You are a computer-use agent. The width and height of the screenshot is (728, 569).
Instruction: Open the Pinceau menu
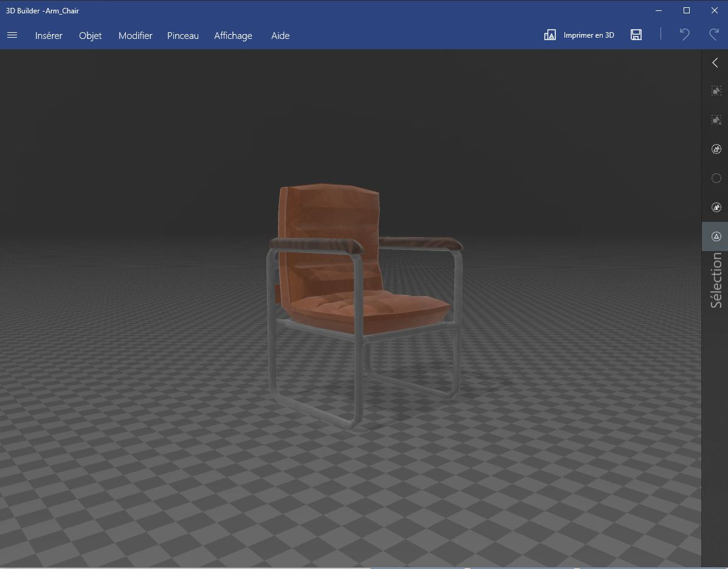click(183, 36)
